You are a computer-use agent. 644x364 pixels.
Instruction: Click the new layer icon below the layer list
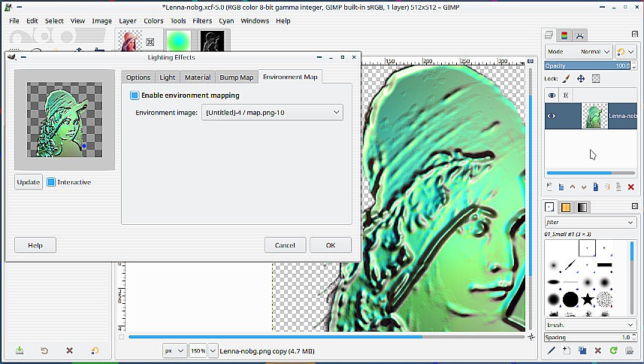pos(549,187)
